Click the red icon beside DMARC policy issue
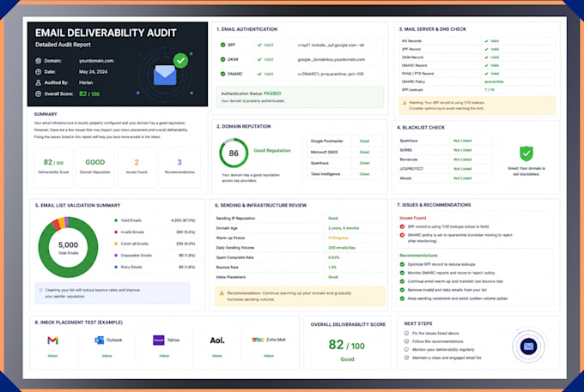The image size is (584, 392). 402,235
